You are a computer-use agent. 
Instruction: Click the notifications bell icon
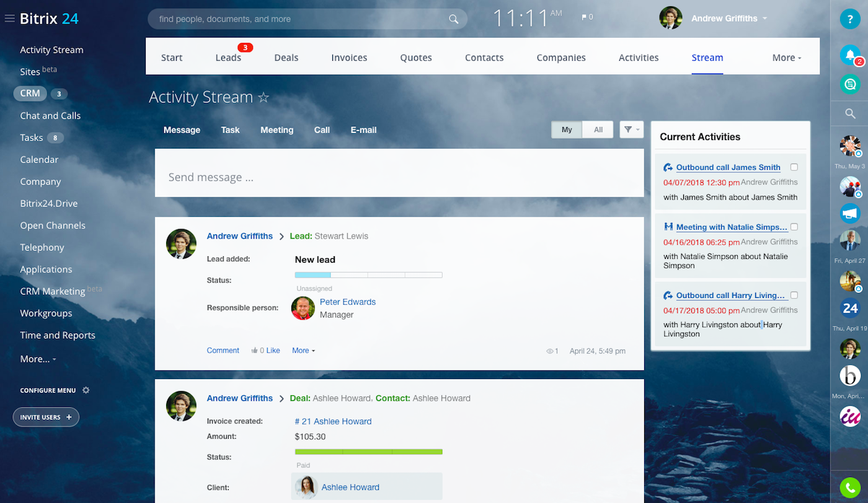point(849,55)
